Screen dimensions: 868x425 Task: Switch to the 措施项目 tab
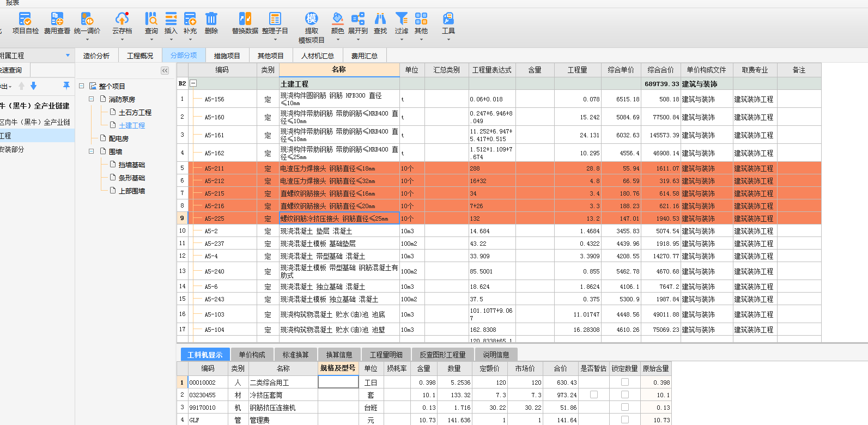(227, 56)
